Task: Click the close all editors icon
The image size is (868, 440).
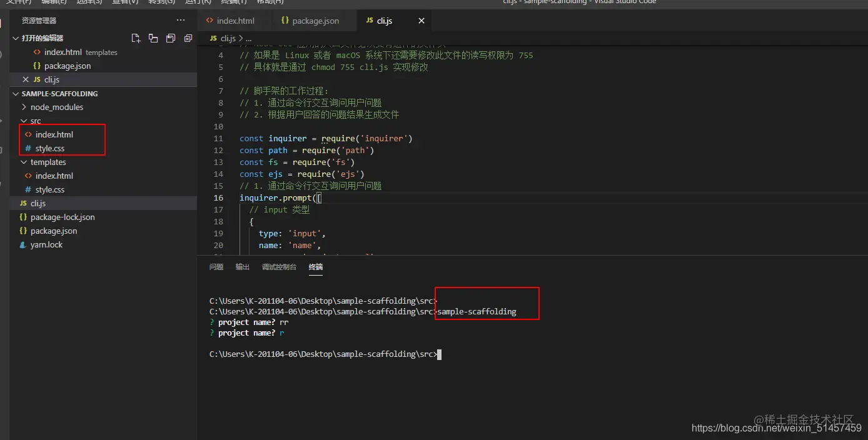Action: click(188, 38)
